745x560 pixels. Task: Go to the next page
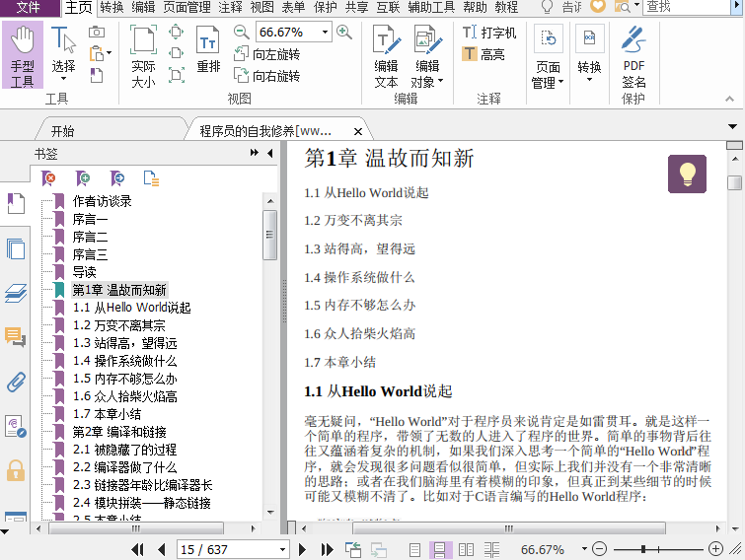coord(302,549)
